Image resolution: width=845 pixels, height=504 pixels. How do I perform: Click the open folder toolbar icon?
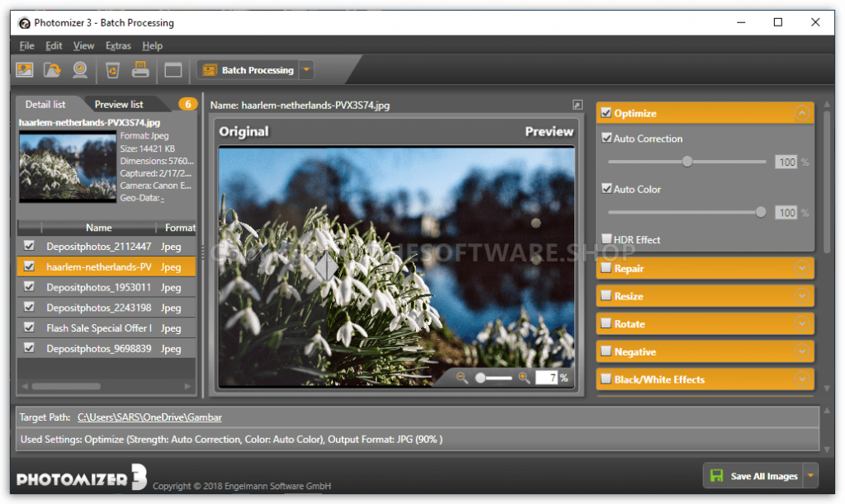(52, 70)
